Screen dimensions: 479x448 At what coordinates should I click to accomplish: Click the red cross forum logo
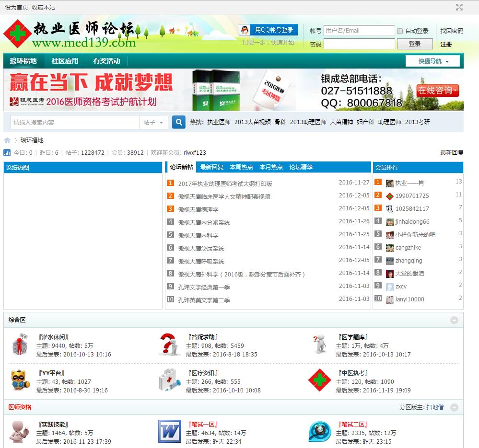(17, 34)
